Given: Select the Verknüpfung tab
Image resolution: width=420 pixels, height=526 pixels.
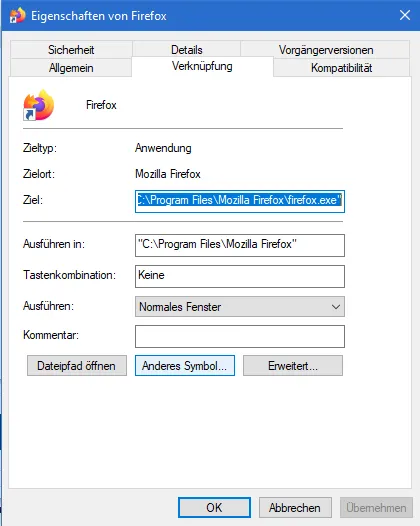Looking at the screenshot, I should point(202,66).
